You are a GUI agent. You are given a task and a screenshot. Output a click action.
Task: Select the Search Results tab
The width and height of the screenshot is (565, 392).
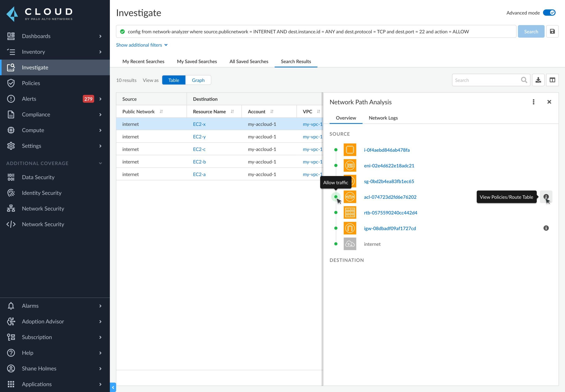coord(295,61)
